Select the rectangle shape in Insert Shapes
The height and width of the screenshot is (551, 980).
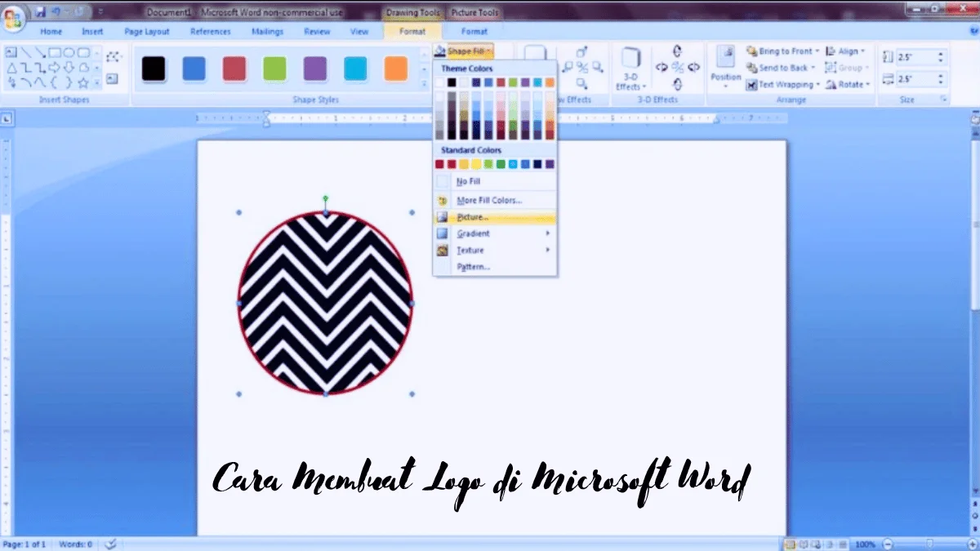[x=55, y=52]
